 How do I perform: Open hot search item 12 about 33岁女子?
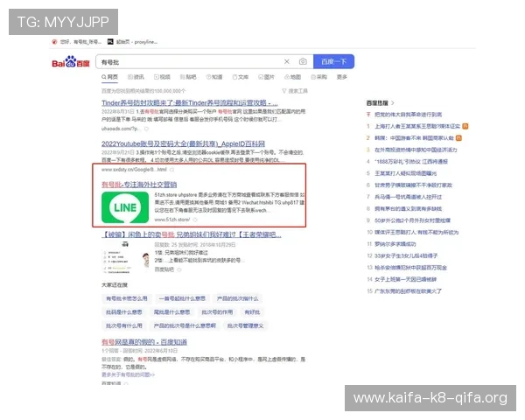pos(406,255)
